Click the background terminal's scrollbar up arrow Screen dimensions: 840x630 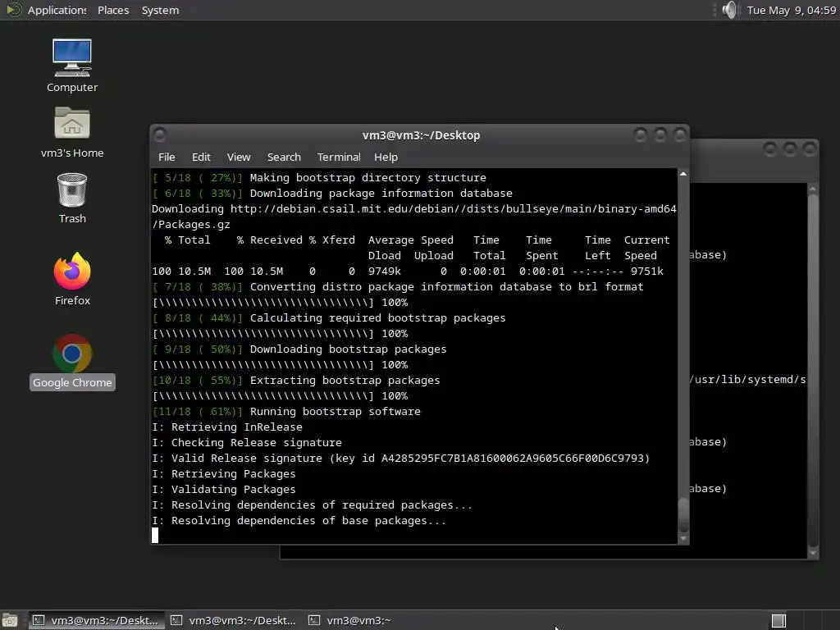(x=813, y=189)
